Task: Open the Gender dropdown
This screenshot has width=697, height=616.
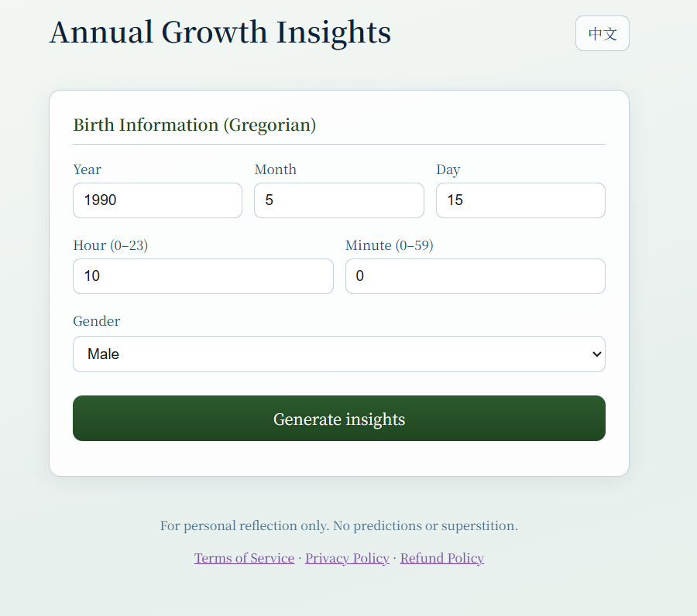Action: pos(338,354)
